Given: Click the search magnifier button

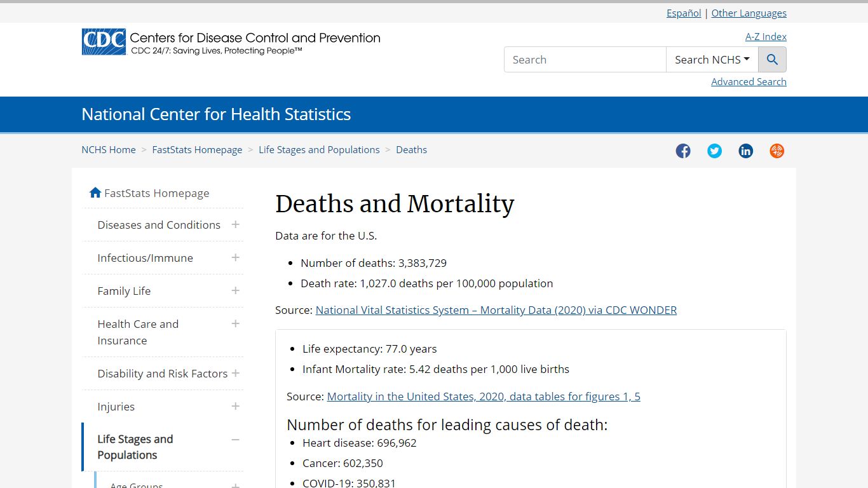Looking at the screenshot, I should tap(772, 60).
